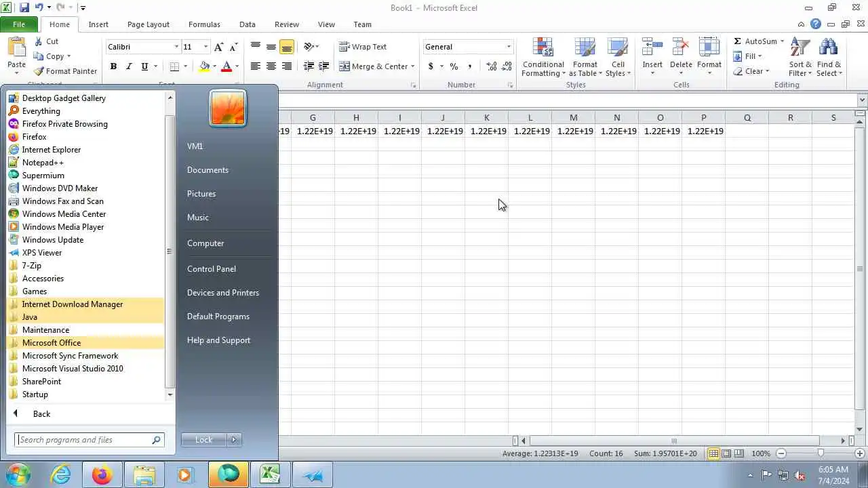Switch to the Page Layout tab
Screen dimensions: 868x488
(149, 24)
